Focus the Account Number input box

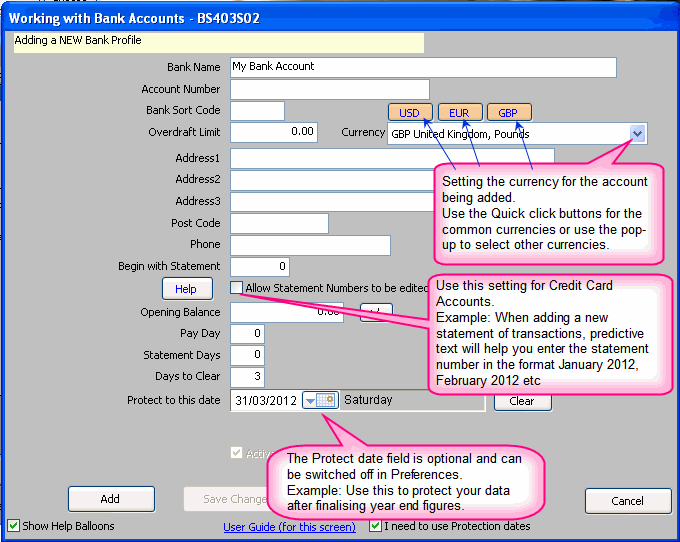pos(329,89)
